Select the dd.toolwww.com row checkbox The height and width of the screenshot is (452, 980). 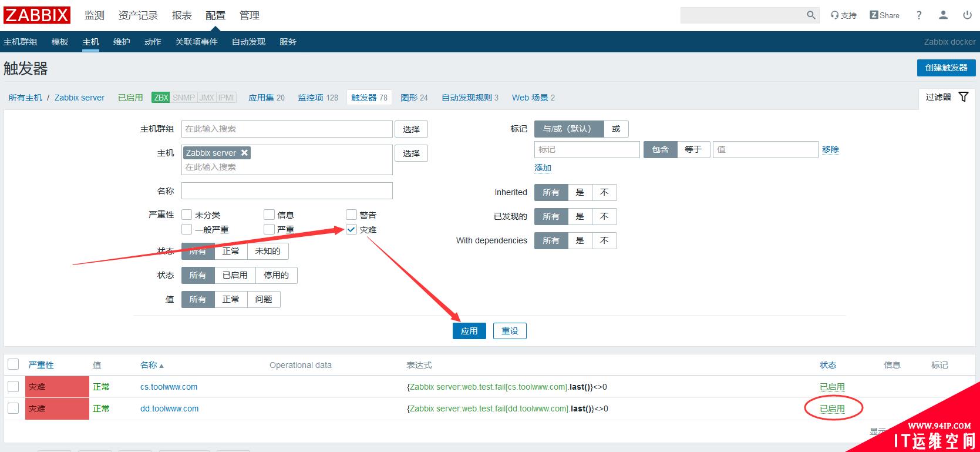coord(14,408)
